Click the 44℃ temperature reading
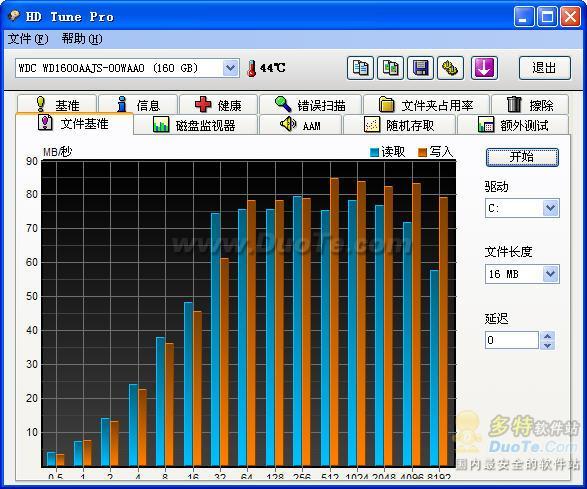 click(273, 68)
